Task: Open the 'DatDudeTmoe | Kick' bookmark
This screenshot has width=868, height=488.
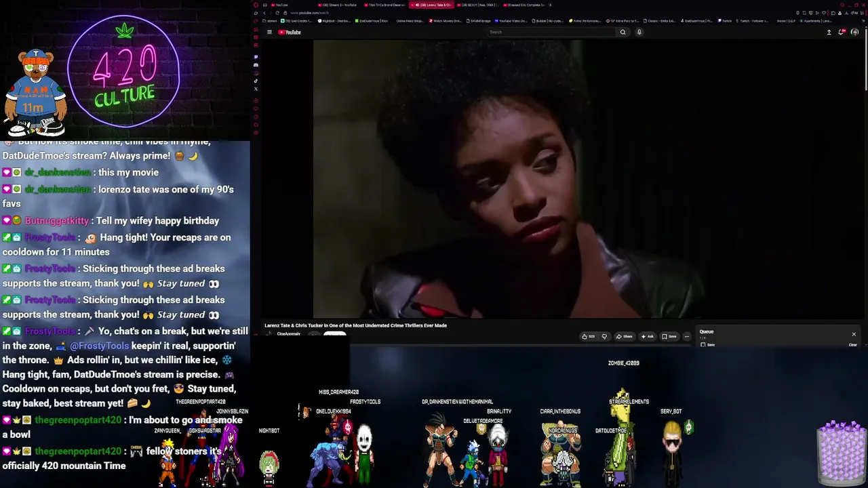Action: click(372, 21)
